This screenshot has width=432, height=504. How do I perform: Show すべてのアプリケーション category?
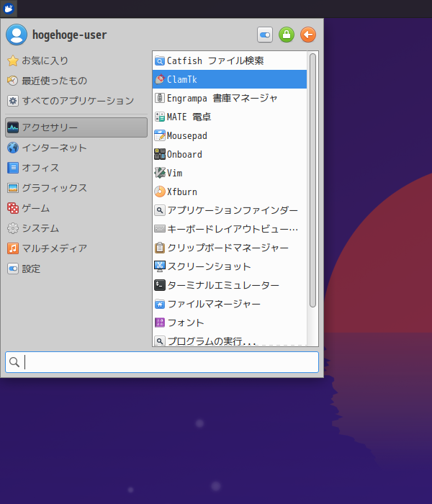click(76, 101)
